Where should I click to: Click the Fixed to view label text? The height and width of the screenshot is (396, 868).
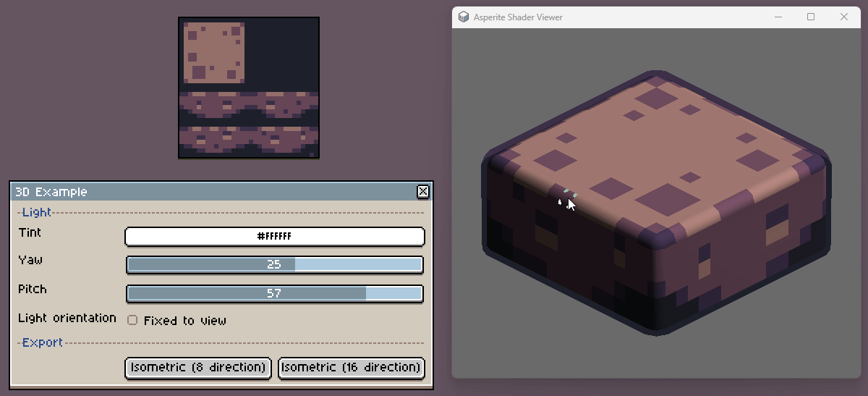pos(184,321)
